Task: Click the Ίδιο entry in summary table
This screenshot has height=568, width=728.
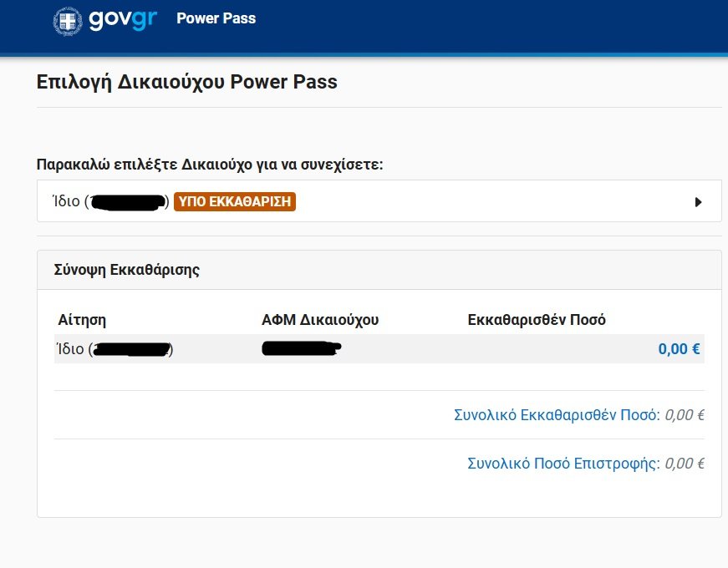Action: click(115, 349)
